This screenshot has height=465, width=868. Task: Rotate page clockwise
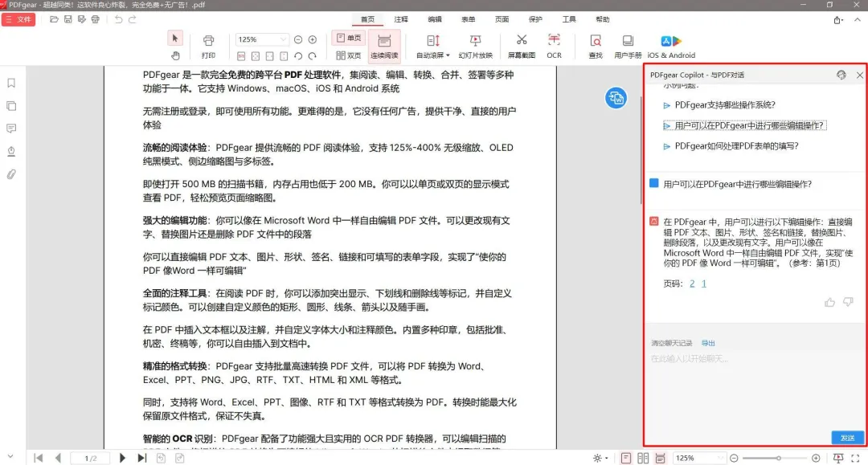[x=312, y=56]
